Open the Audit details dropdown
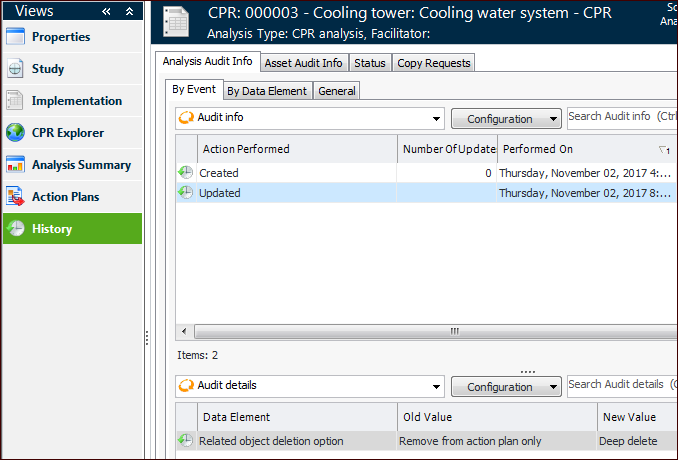This screenshot has height=460, width=678. click(x=436, y=386)
